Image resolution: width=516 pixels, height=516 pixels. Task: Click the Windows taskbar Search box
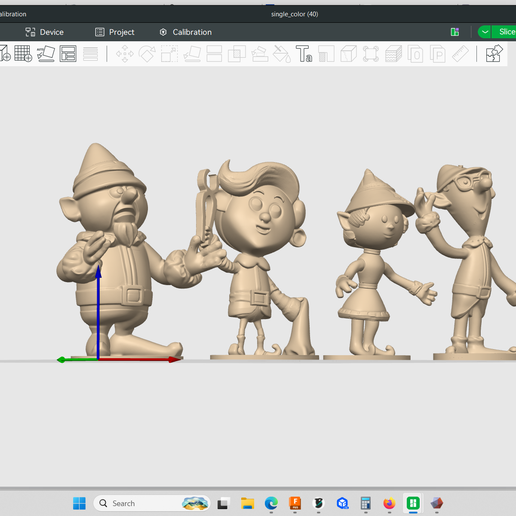click(x=152, y=503)
